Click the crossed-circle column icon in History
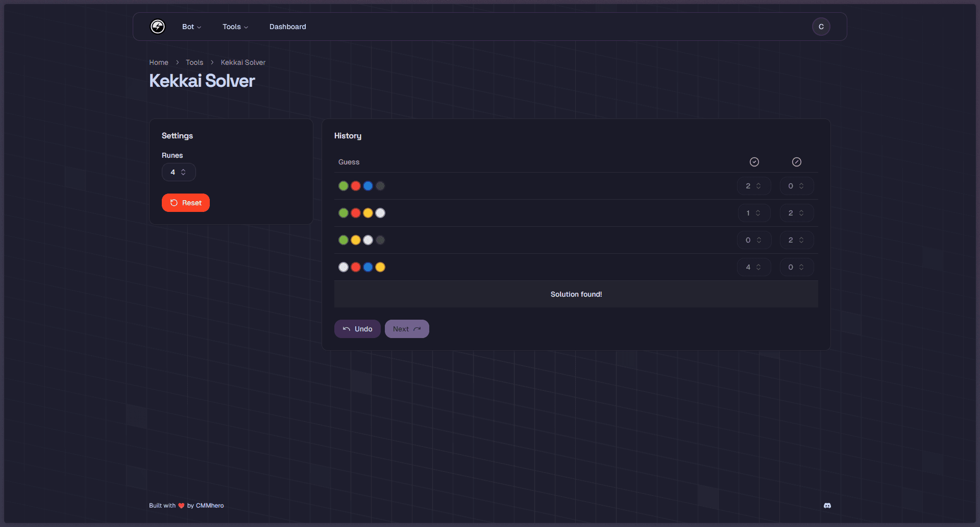980x527 pixels. [x=796, y=161]
